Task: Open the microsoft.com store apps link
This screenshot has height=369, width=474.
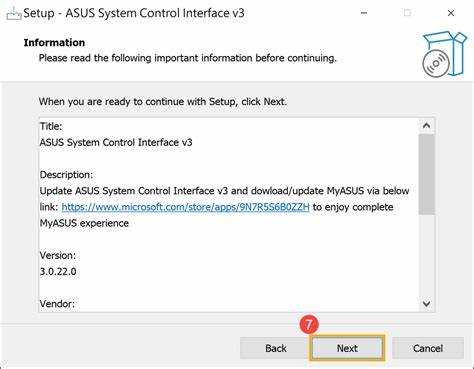Action: coord(185,207)
